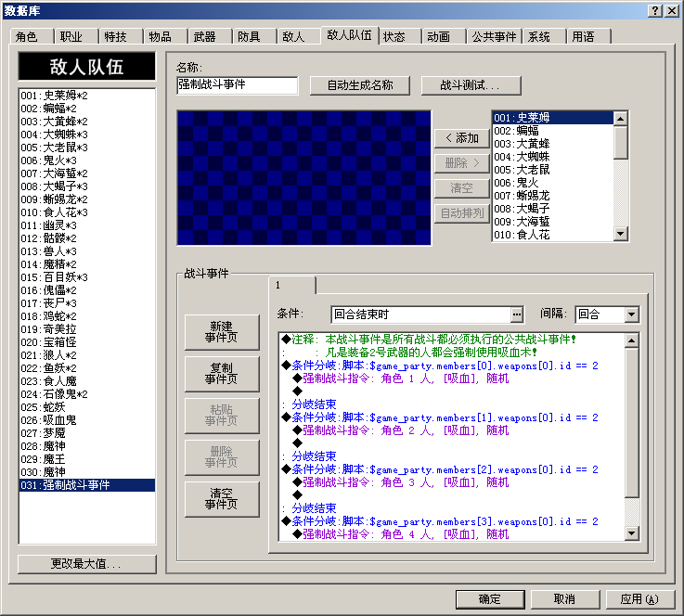Click the 取消 cancel button
This screenshot has height=616, width=684.
(x=565, y=599)
